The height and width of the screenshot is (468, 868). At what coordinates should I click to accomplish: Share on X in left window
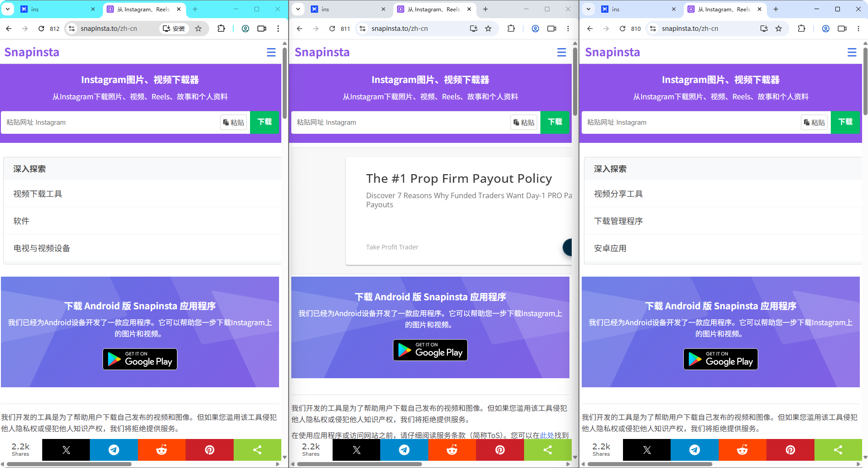(66, 450)
